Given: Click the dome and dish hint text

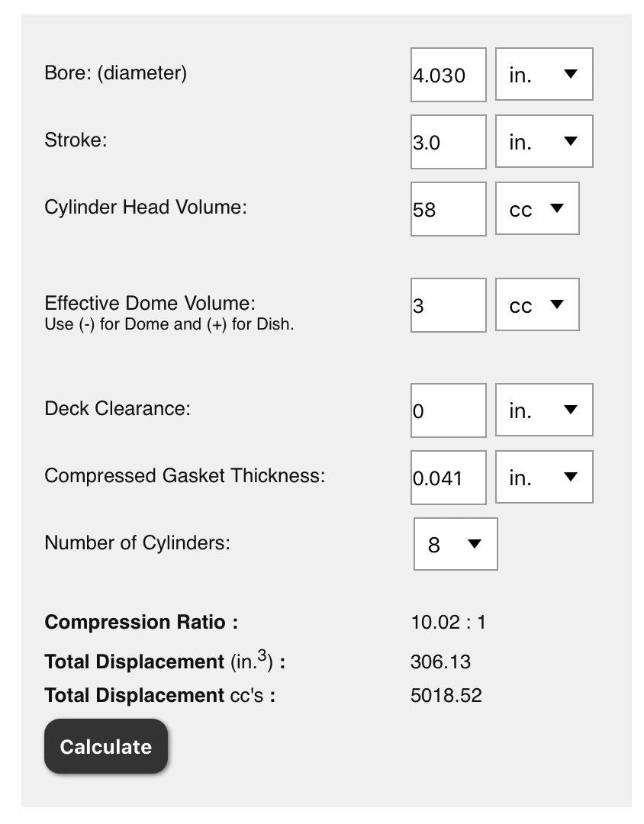Looking at the screenshot, I should [169, 324].
